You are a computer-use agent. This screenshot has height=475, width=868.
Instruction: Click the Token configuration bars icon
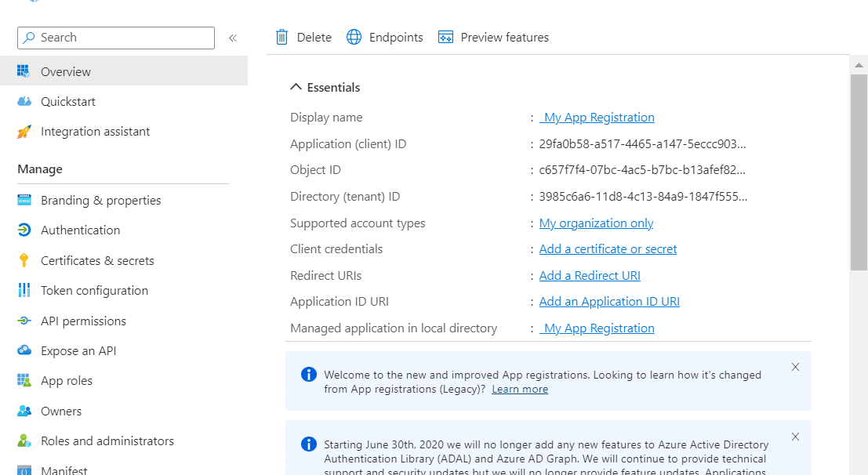pyautogui.click(x=24, y=290)
